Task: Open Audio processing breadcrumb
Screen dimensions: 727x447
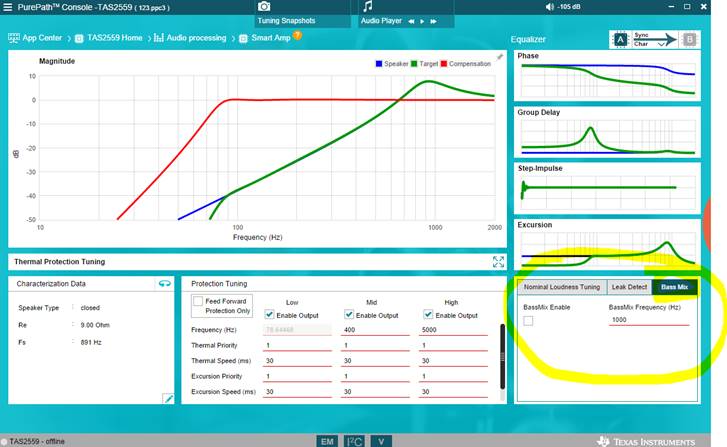Action: point(196,38)
